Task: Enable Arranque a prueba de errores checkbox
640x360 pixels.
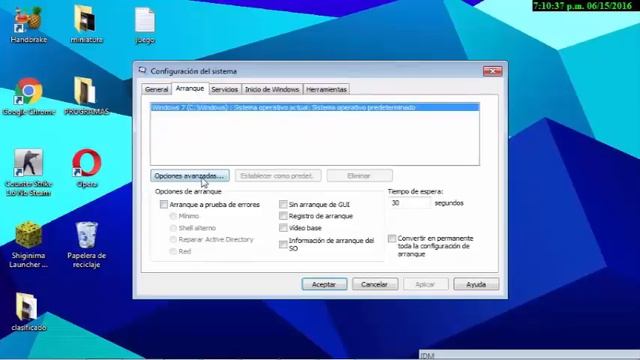Action: (x=164, y=204)
